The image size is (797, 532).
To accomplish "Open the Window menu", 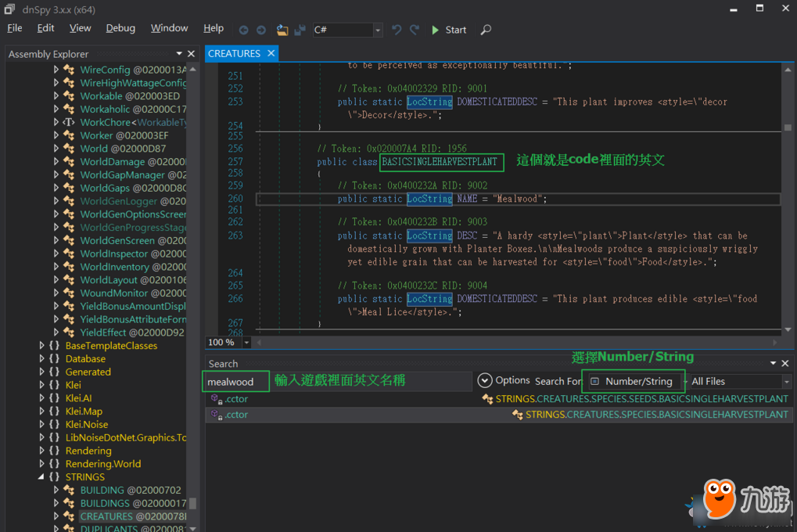I will click(x=169, y=28).
